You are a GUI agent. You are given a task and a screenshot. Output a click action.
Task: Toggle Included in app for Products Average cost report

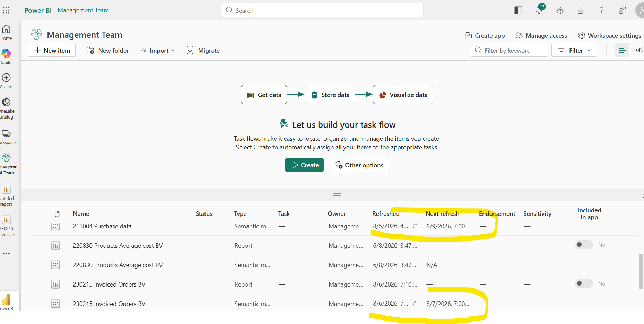point(584,245)
